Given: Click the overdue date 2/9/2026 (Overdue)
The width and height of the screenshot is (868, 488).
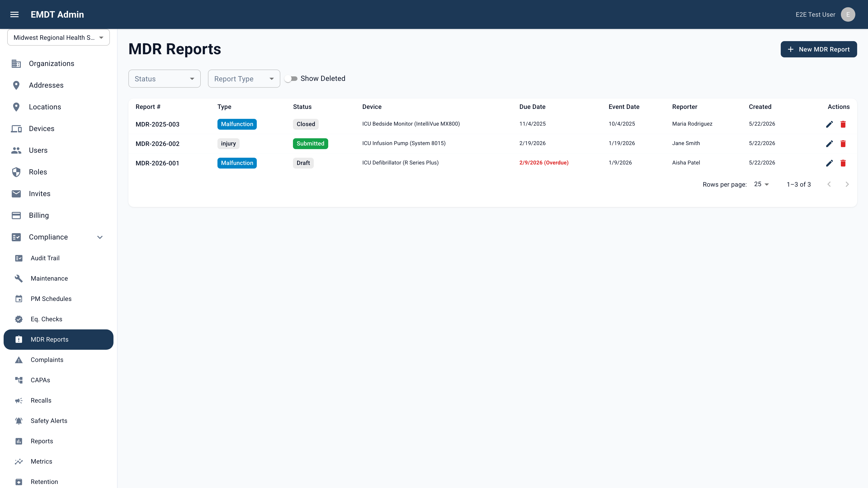Looking at the screenshot, I should pos(543,163).
